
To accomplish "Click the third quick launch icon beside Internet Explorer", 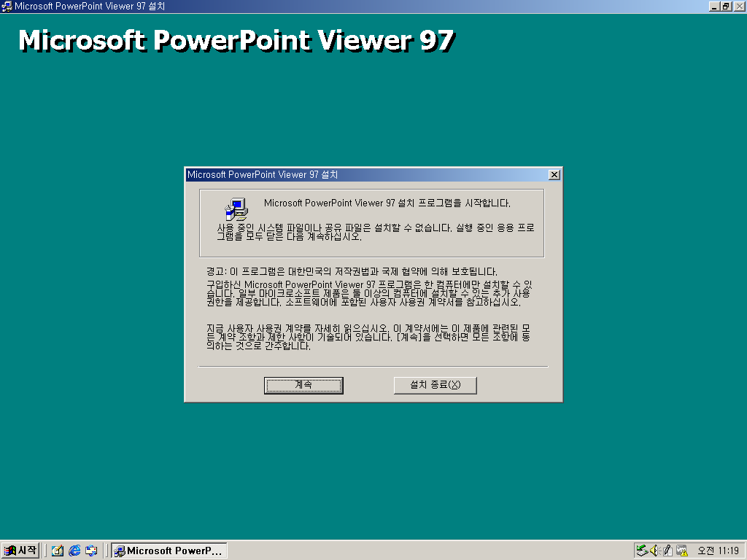I will (x=91, y=551).
